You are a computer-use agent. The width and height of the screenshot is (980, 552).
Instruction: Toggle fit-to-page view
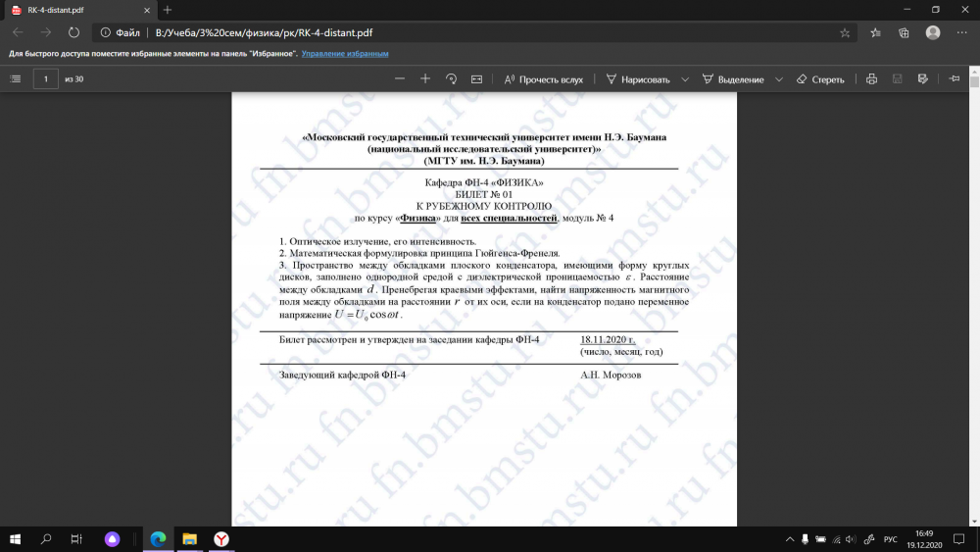pyautogui.click(x=477, y=78)
